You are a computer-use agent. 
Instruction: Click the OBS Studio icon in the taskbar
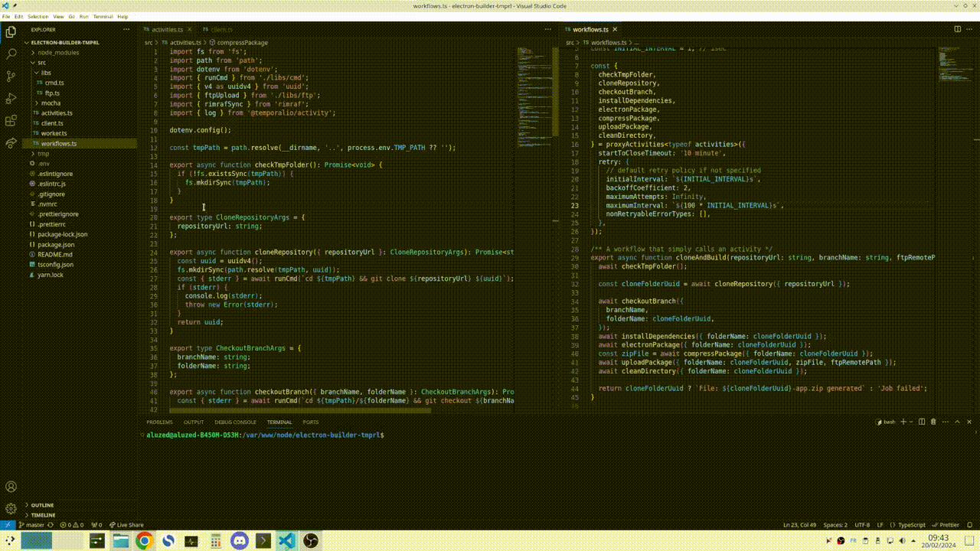coord(310,541)
